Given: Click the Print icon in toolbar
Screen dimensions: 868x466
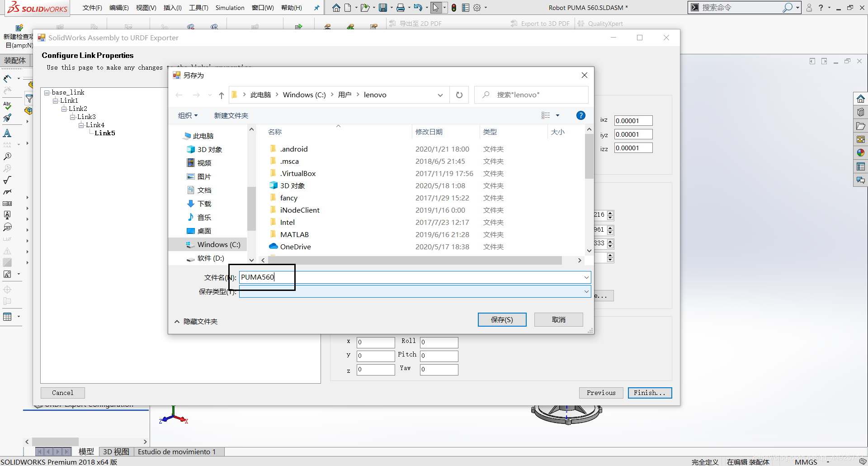Looking at the screenshot, I should pyautogui.click(x=401, y=8).
